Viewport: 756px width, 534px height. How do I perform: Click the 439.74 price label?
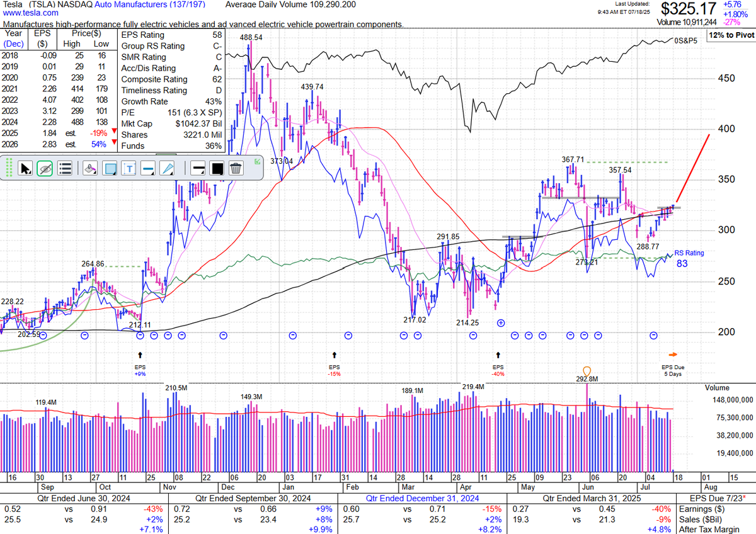pos(312,87)
